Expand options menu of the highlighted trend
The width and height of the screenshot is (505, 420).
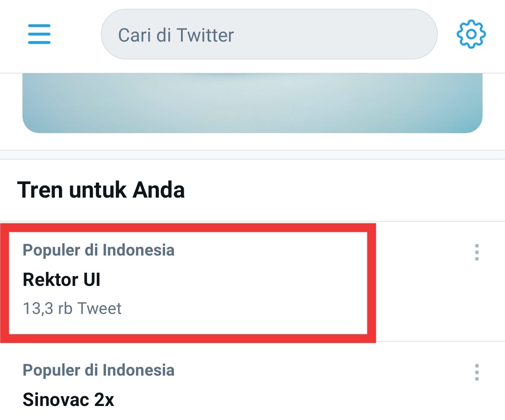point(477,253)
